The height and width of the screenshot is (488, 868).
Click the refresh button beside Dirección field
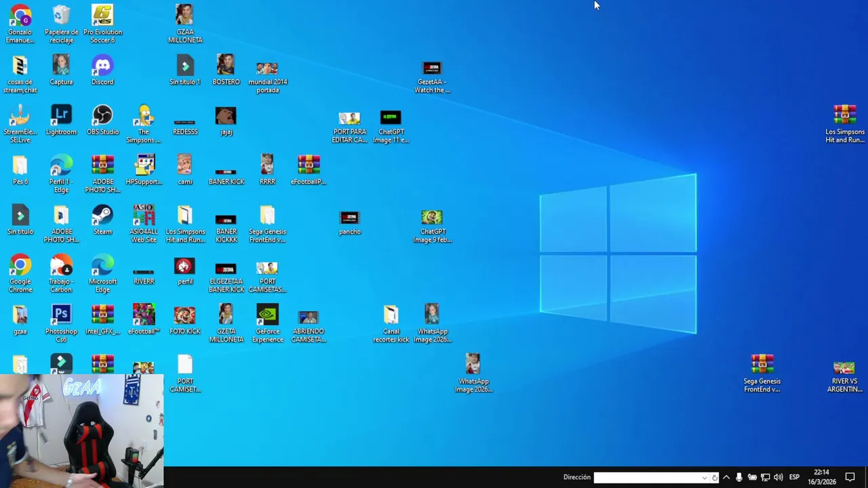714,477
